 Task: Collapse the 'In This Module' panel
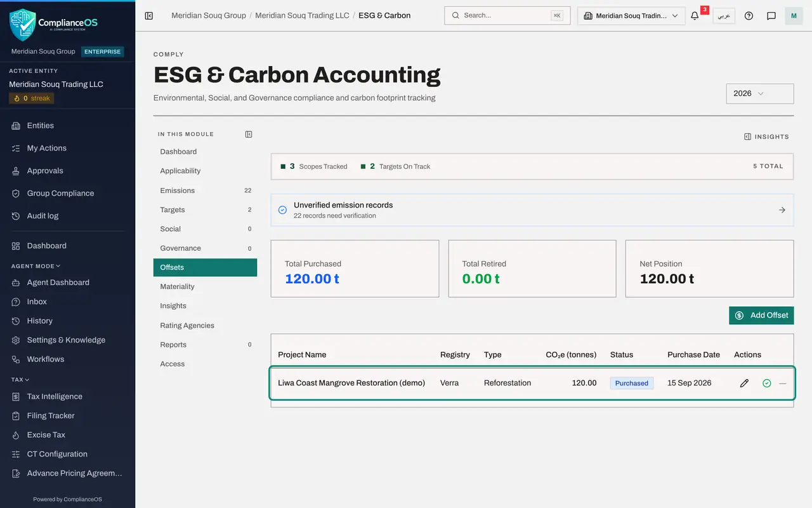249,134
